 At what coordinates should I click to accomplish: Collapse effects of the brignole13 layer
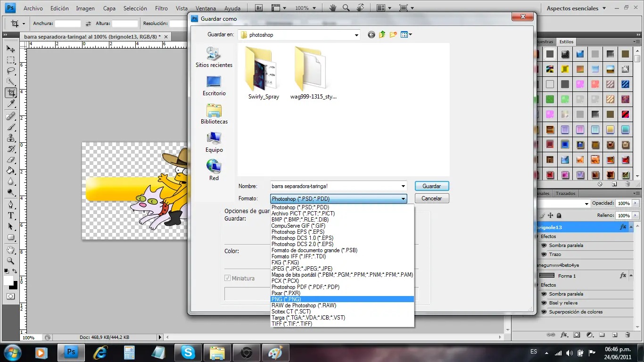pyautogui.click(x=630, y=227)
